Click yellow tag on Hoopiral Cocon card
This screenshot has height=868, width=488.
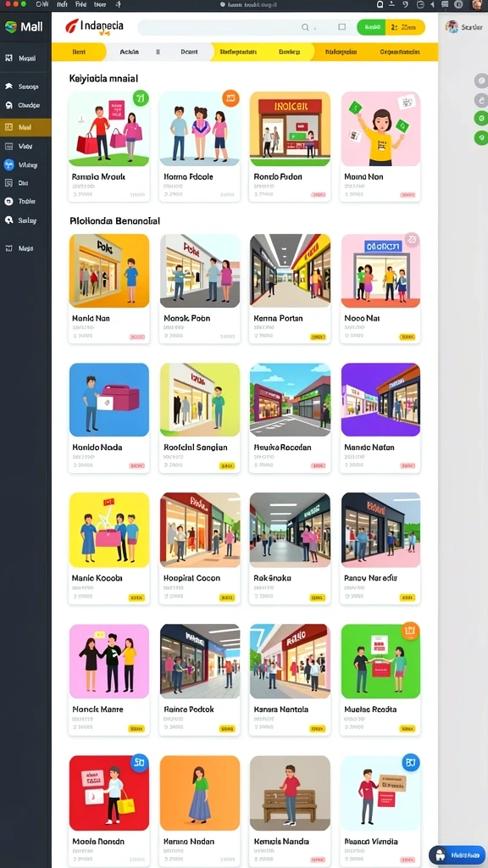pyautogui.click(x=227, y=598)
